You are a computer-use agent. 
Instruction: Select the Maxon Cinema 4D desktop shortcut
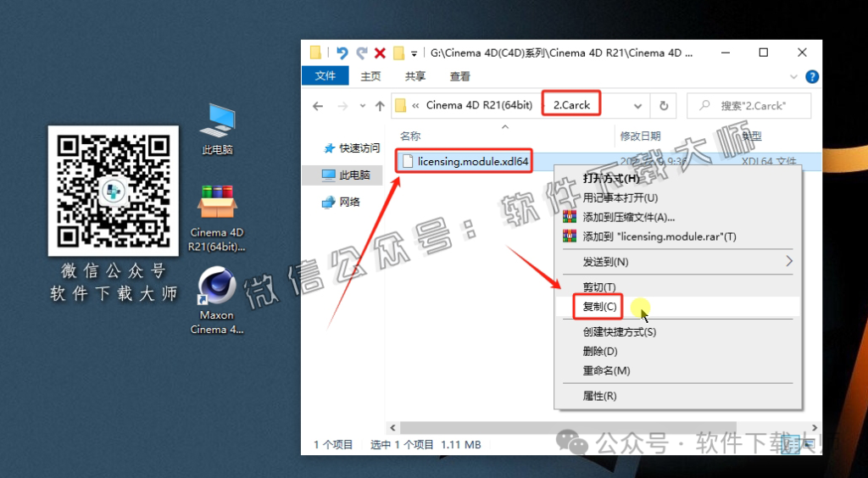[x=217, y=300]
